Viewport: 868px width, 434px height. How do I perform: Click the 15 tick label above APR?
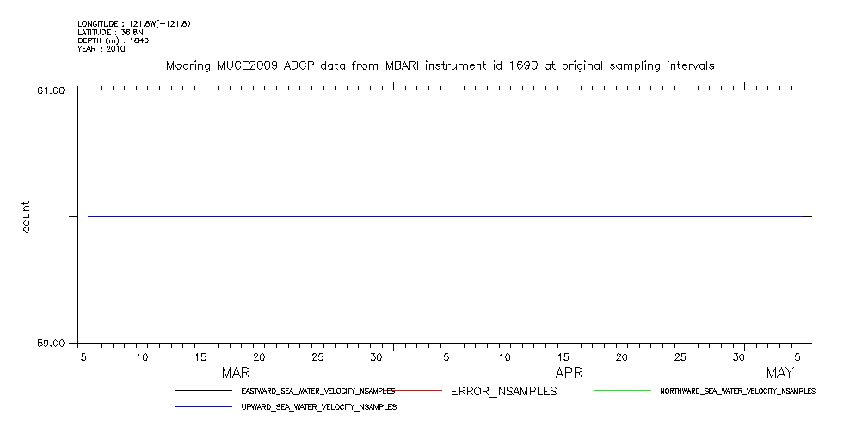(x=563, y=356)
